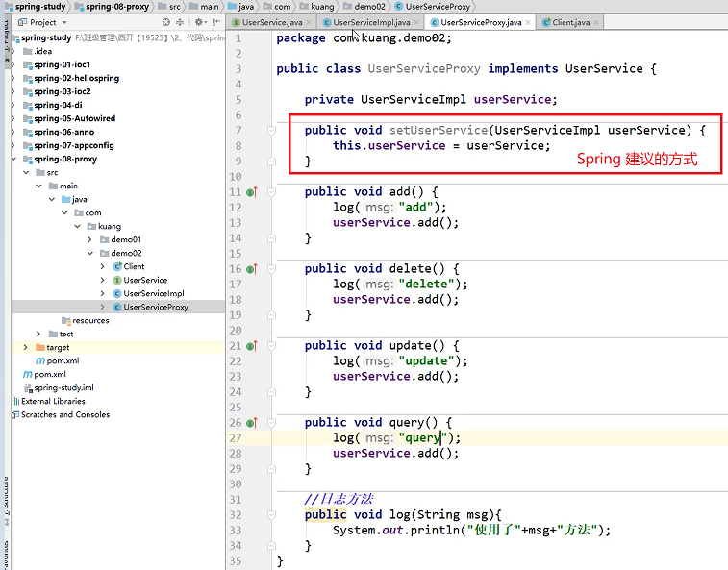Click the scroll-from-source target icon in Project panel
The height and width of the screenshot is (570, 728).
(x=166, y=22)
